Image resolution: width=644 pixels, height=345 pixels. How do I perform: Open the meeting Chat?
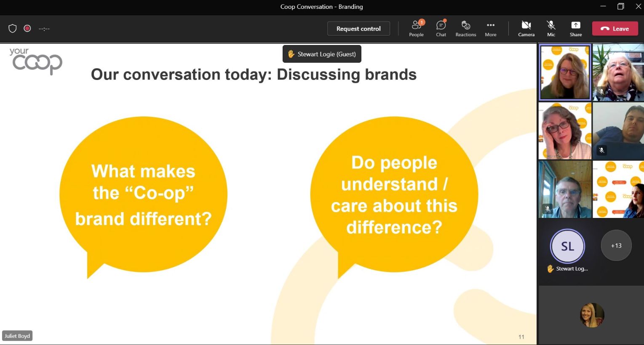pos(441,29)
